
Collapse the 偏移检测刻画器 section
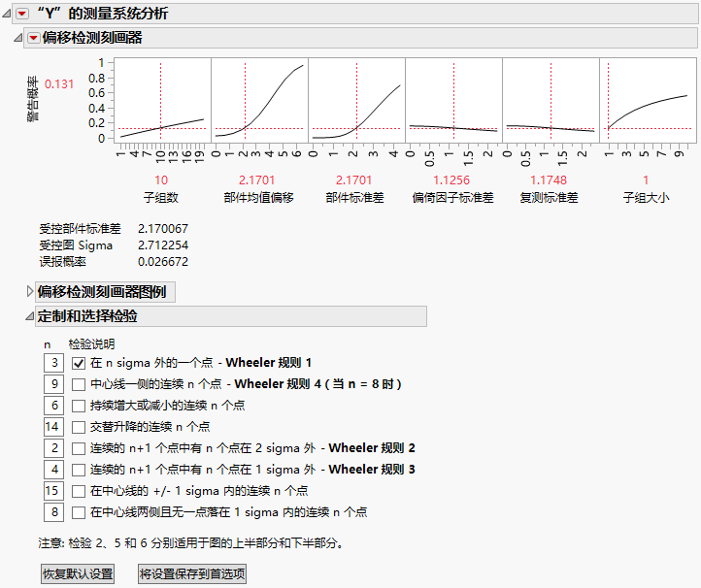pos(17,38)
